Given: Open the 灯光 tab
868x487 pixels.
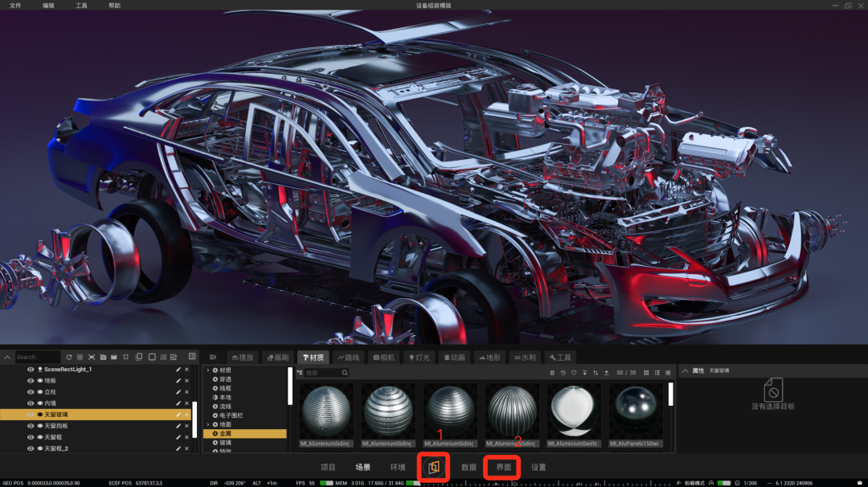Looking at the screenshot, I should (419, 358).
